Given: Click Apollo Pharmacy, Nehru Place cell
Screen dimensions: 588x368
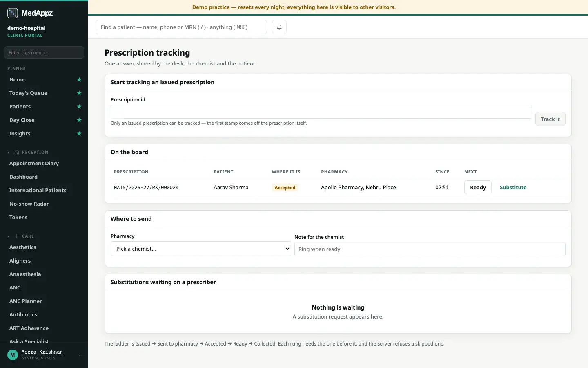Looking at the screenshot, I should coord(359,187).
